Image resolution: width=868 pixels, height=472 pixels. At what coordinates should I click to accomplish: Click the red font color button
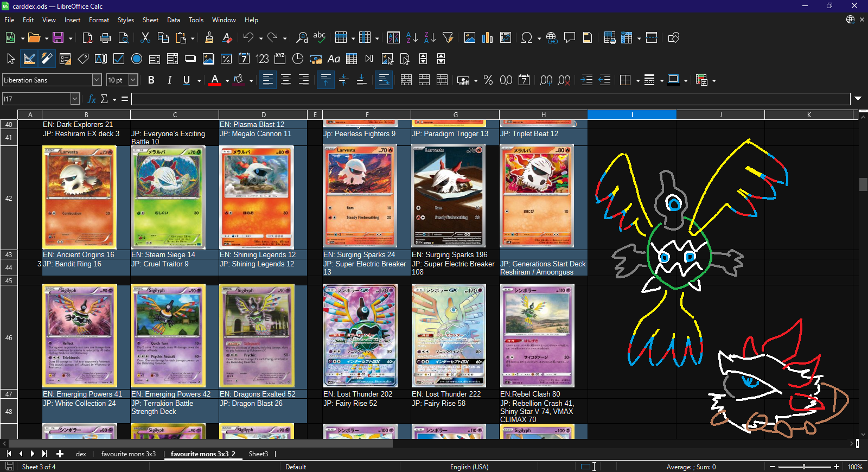coord(215,80)
